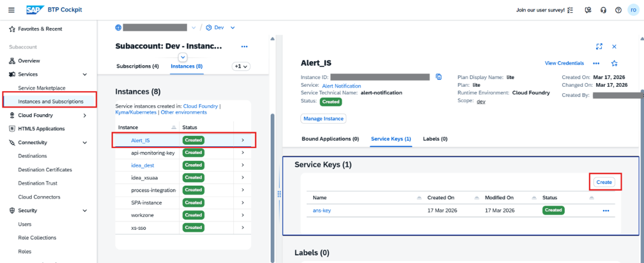
Task: Open Users under Security
Action: [25, 224]
